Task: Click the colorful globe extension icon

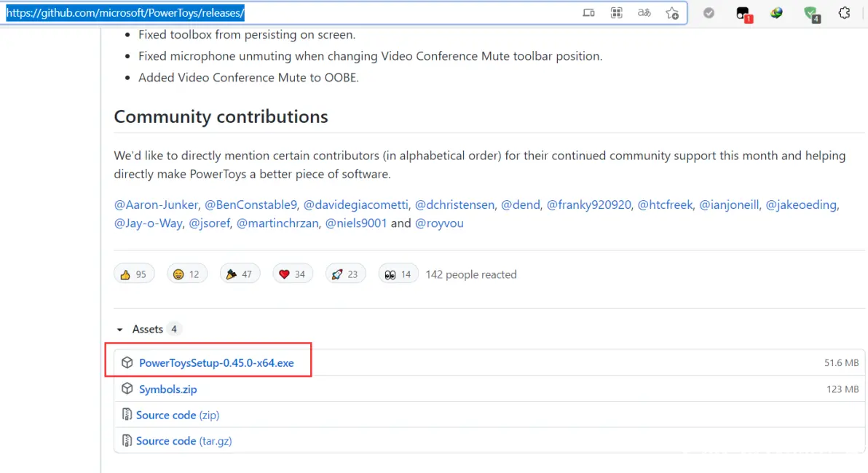Action: coord(776,12)
